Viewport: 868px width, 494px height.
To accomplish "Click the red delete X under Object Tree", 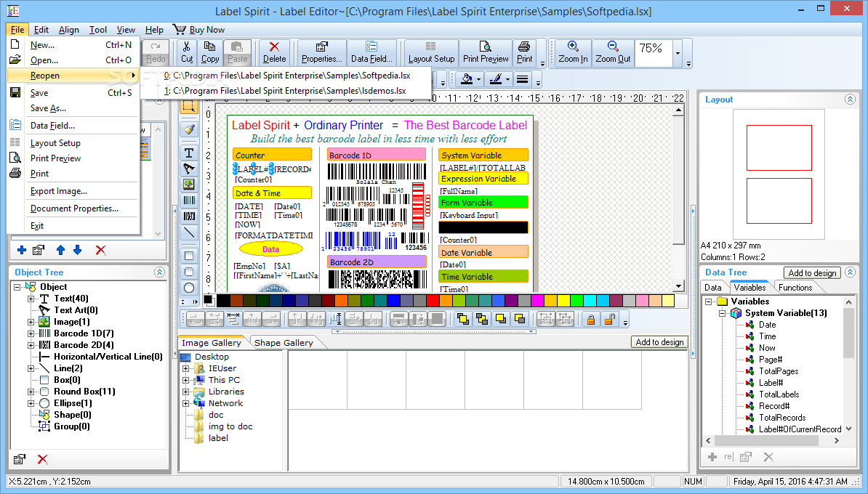I will tap(42, 459).
